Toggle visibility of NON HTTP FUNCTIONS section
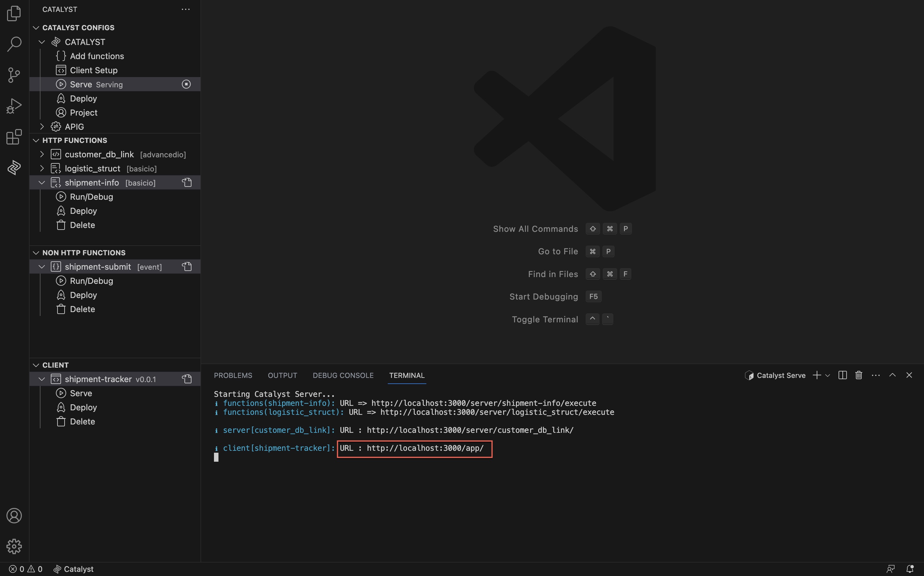 click(35, 252)
